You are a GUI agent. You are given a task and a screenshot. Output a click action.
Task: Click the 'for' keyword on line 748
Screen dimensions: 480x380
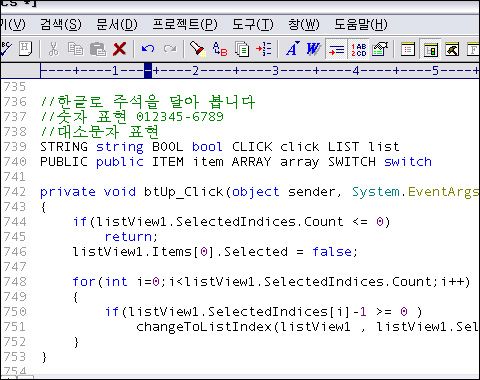click(x=84, y=282)
